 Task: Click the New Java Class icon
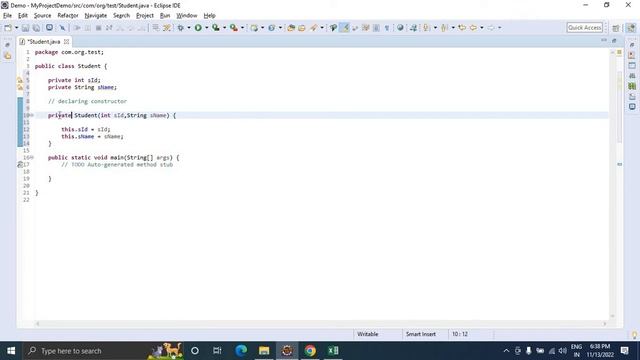(x=271, y=28)
